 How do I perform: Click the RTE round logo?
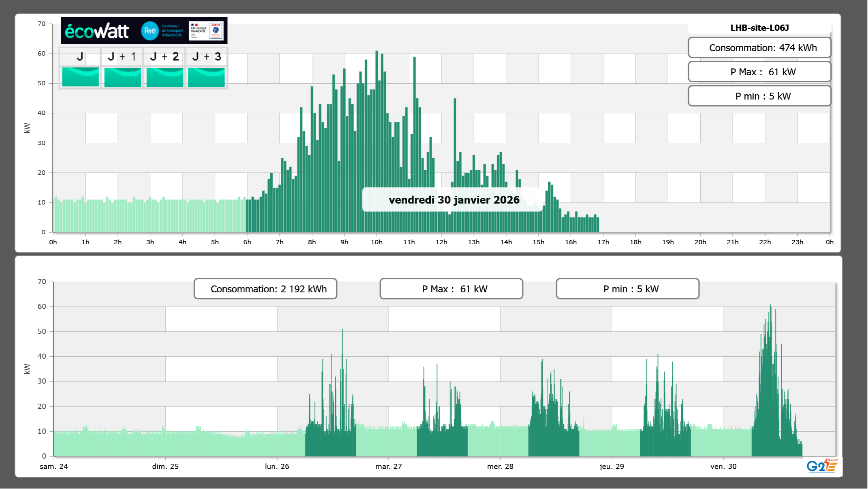pyautogui.click(x=150, y=31)
